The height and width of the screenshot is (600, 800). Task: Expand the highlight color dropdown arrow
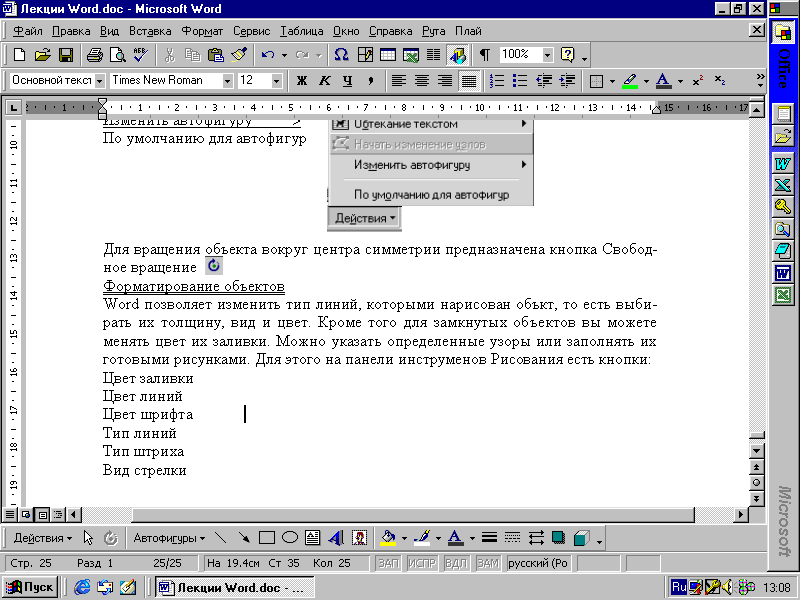646,81
